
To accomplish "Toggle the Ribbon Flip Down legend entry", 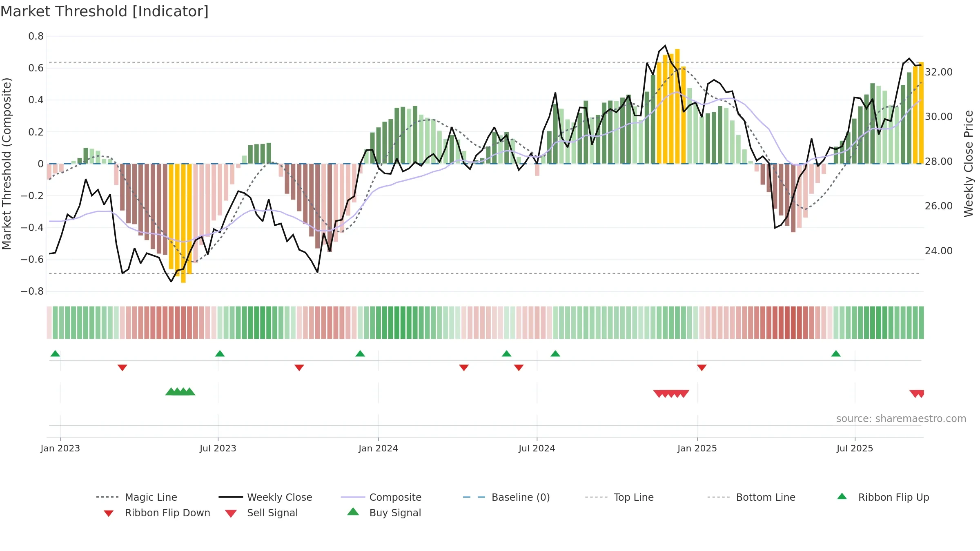I will coord(157,513).
